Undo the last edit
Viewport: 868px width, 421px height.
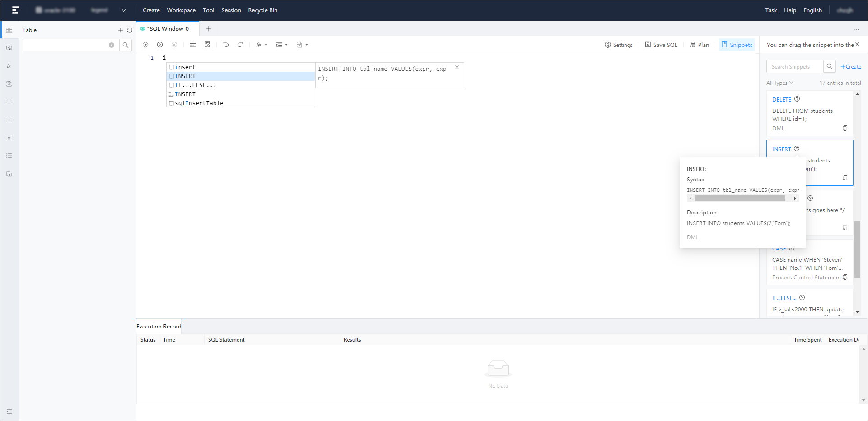[226, 44]
